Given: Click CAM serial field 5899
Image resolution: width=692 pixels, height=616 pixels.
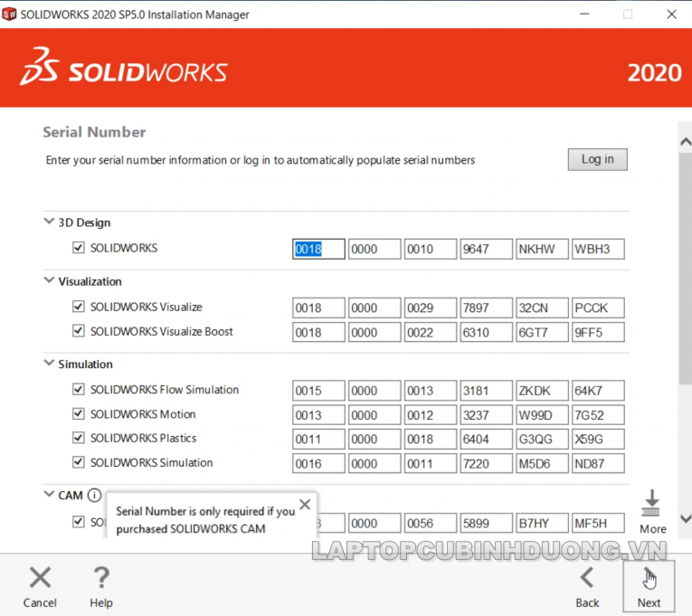Looking at the screenshot, I should (487, 523).
